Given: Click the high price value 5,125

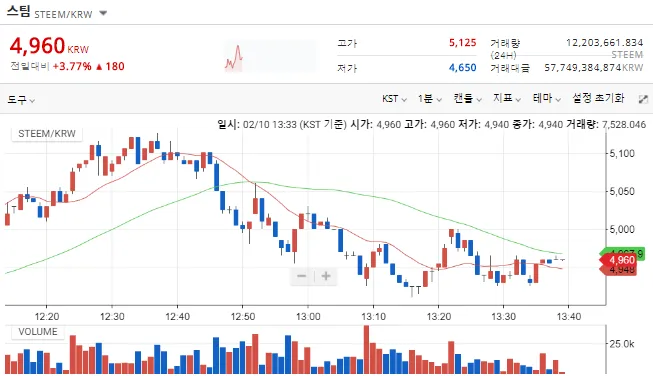Looking at the screenshot, I should (x=462, y=42).
